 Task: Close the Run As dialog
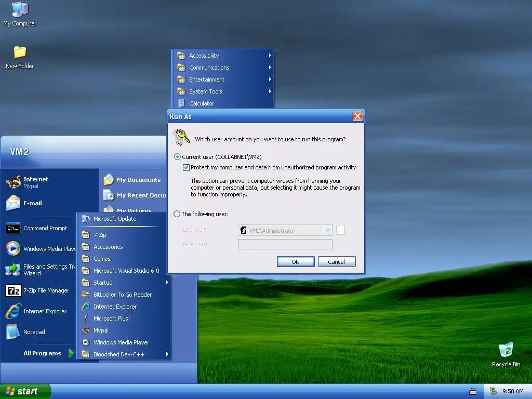click(357, 116)
